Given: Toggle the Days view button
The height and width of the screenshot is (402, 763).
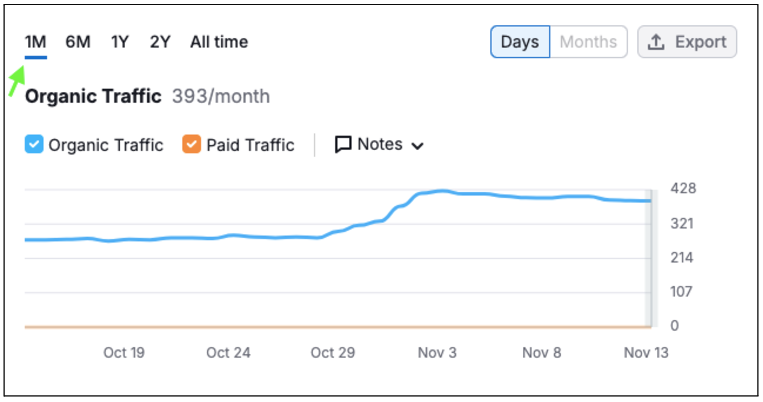Looking at the screenshot, I should (520, 42).
